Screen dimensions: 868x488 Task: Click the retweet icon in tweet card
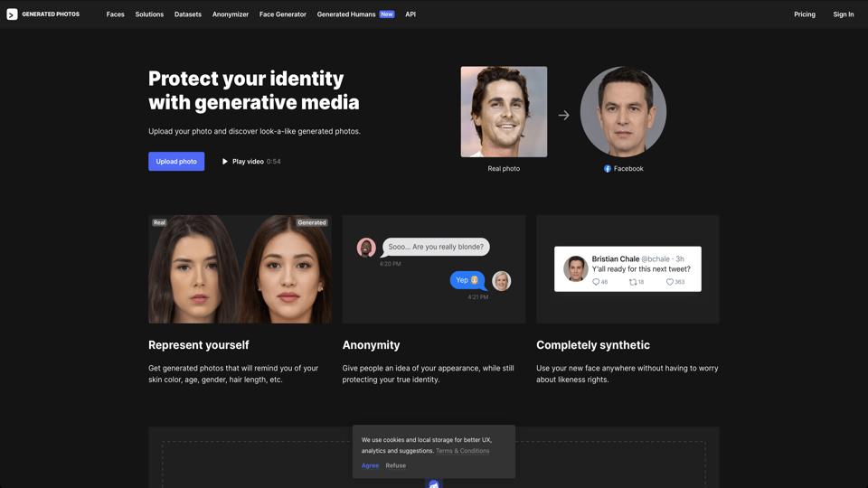click(633, 282)
